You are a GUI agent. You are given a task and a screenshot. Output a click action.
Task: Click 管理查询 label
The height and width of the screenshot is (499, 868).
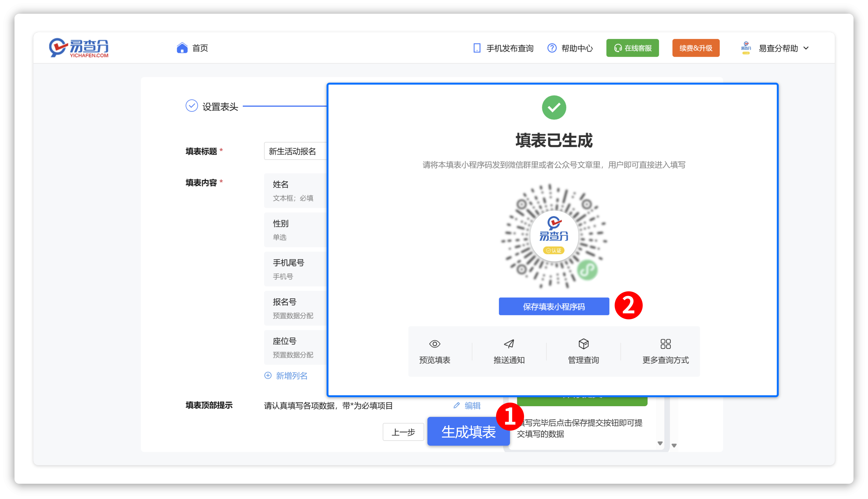583,360
